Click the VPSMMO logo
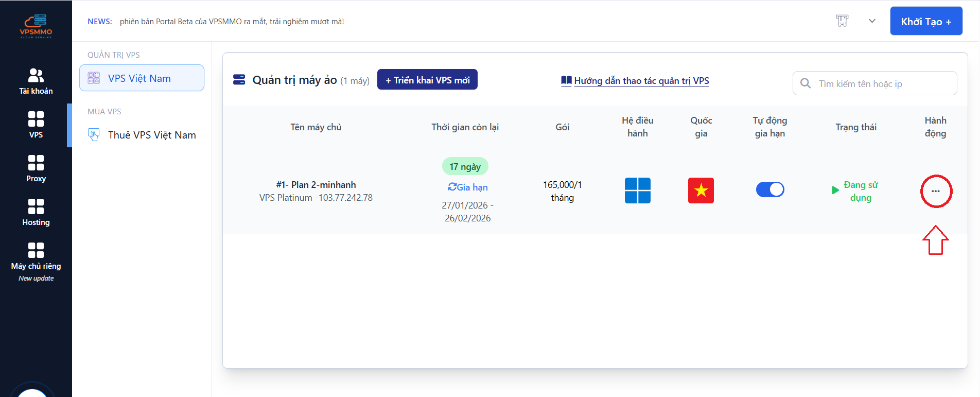 coord(36,26)
